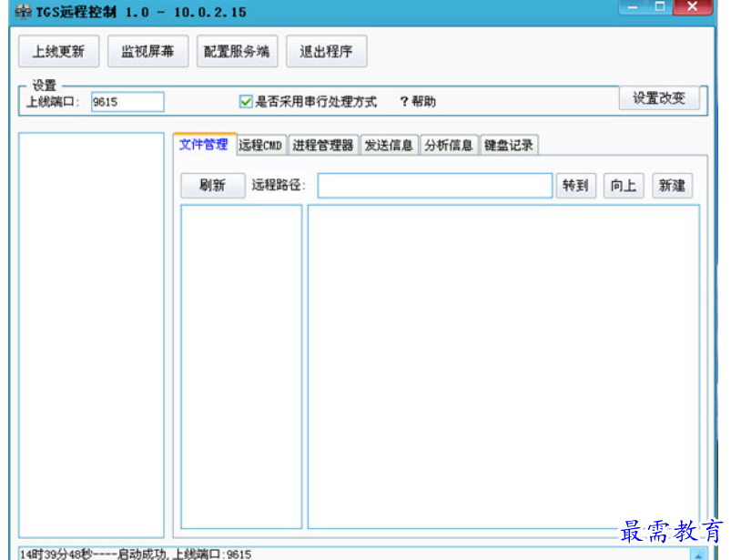
Task: Close the TGS远程控制 window
Action: [x=693, y=7]
